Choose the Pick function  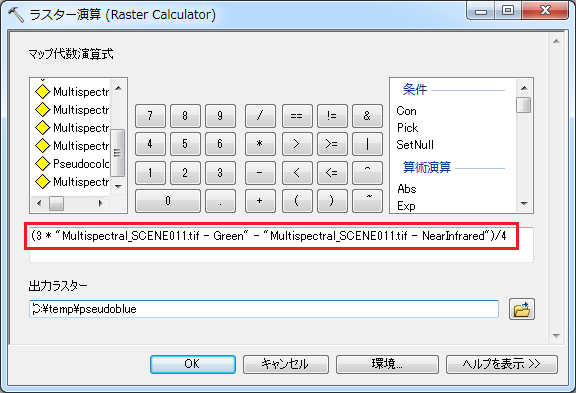[407, 127]
